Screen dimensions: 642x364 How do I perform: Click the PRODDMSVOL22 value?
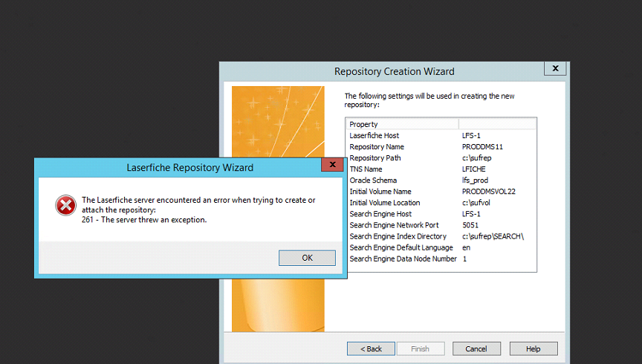coord(488,192)
